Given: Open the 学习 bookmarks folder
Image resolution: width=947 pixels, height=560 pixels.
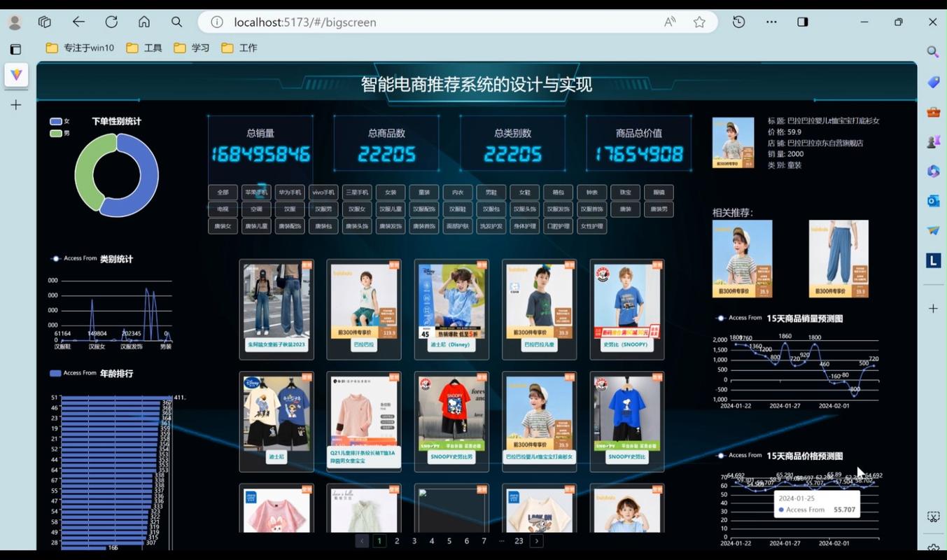Looking at the screenshot, I should [x=192, y=48].
